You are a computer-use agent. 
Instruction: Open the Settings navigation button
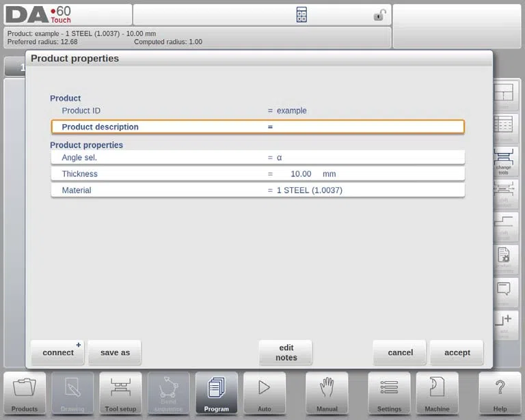[x=389, y=393]
